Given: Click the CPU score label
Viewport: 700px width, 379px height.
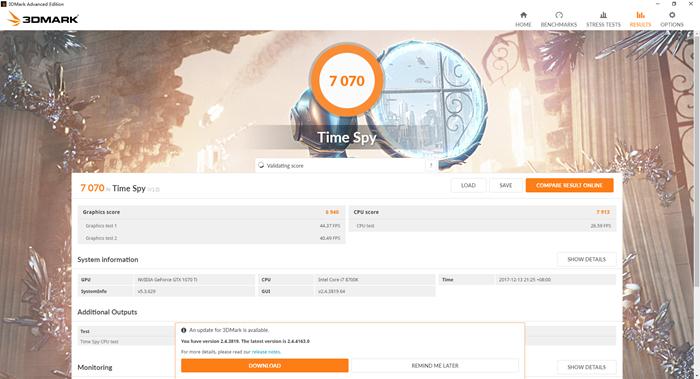Looking at the screenshot, I should [366, 212].
